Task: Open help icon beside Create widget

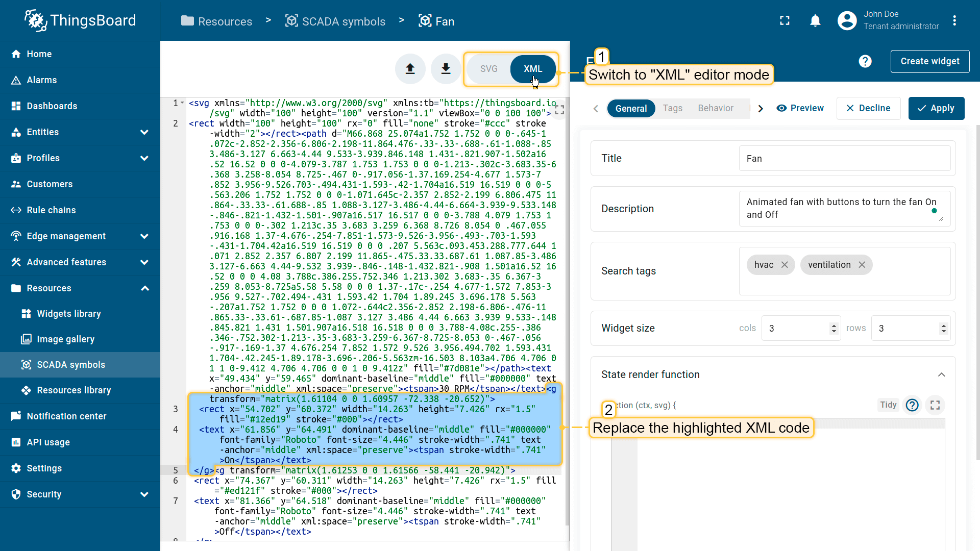Action: (x=865, y=61)
